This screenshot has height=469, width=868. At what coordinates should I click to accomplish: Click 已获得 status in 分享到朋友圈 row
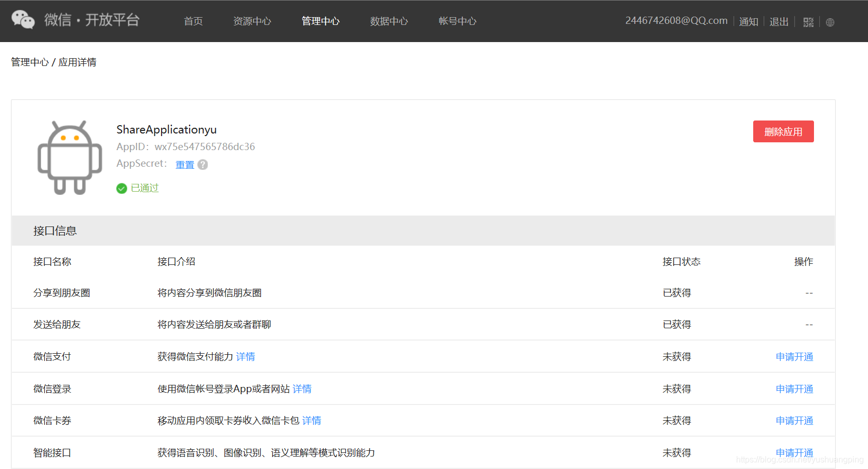click(676, 293)
